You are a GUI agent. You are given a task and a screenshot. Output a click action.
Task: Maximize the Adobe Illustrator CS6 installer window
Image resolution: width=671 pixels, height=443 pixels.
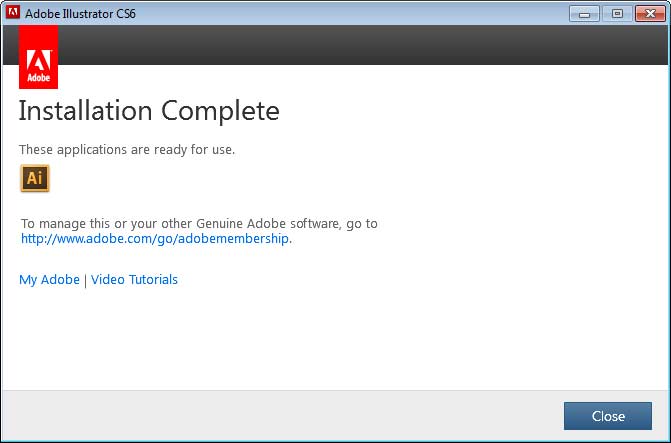(617, 14)
